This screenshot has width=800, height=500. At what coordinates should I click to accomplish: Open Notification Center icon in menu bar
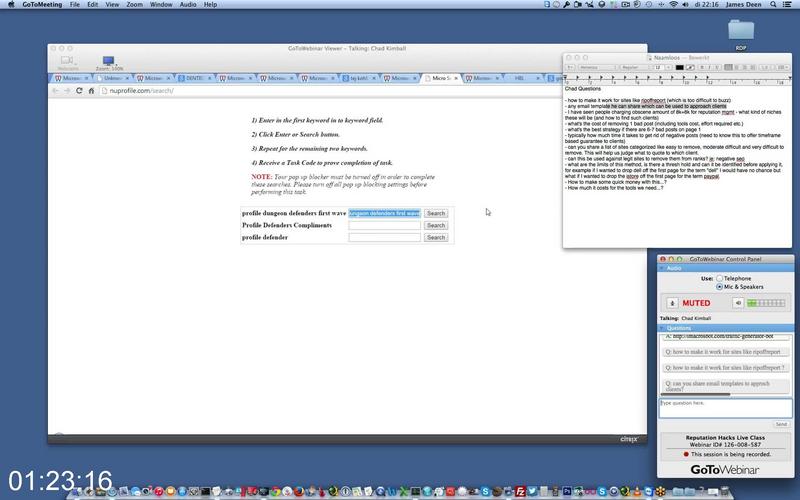pos(787,4)
